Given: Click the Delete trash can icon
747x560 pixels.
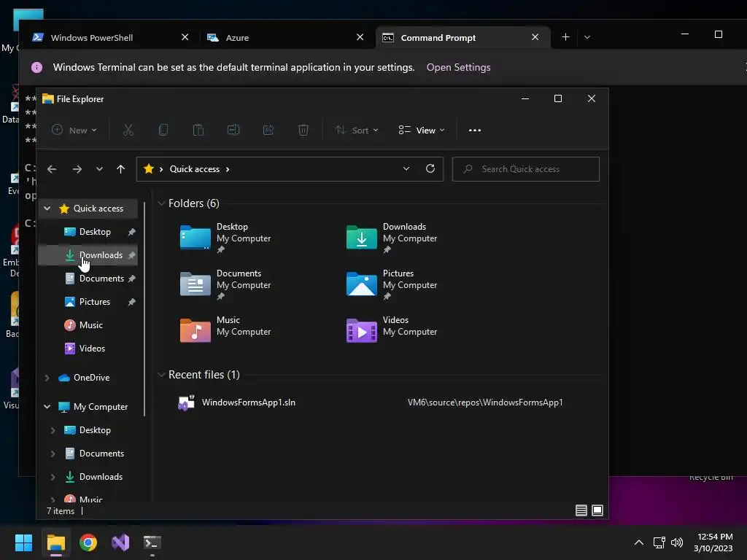Looking at the screenshot, I should point(303,130).
